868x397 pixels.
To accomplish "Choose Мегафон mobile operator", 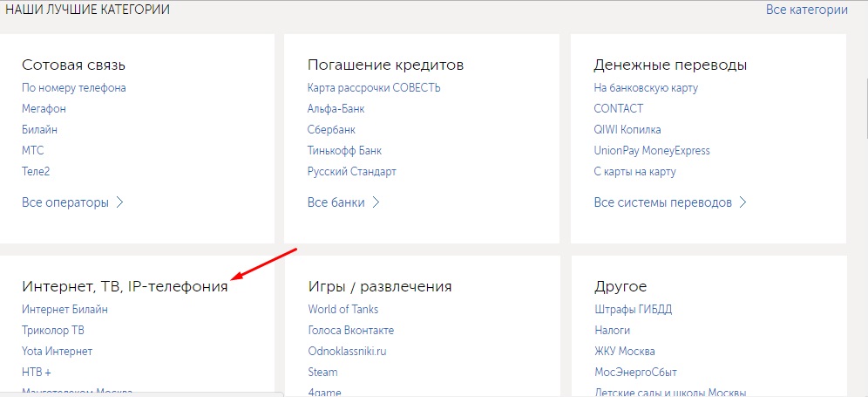I will pos(44,109).
